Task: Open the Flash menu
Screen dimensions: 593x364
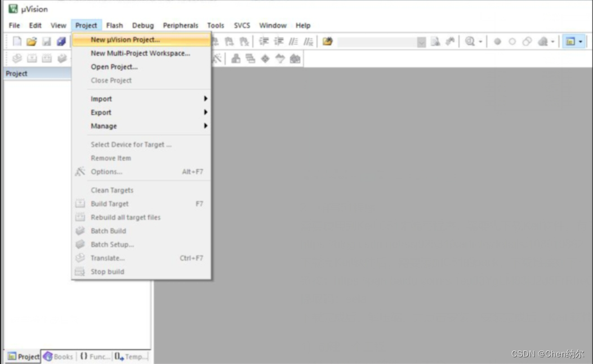Action: 114,25
